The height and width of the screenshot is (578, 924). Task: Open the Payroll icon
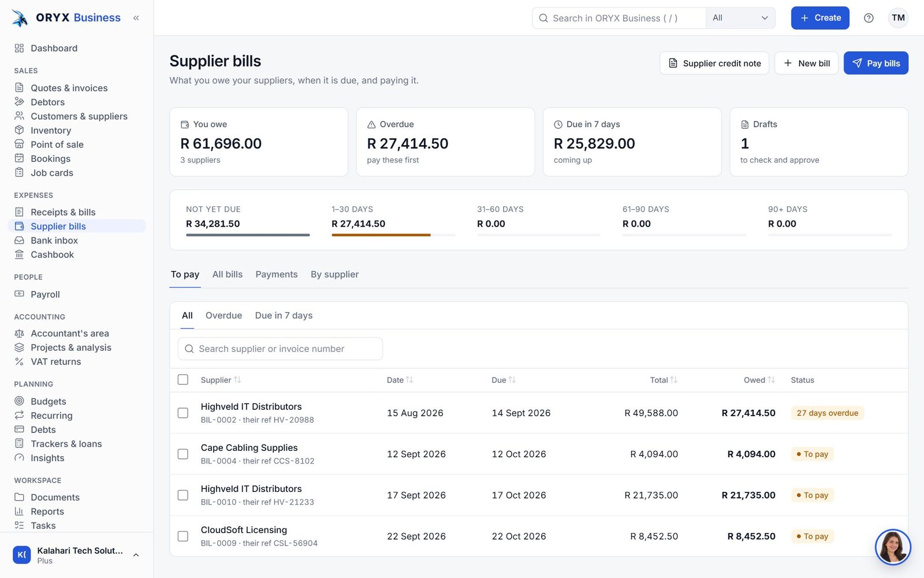(x=19, y=294)
